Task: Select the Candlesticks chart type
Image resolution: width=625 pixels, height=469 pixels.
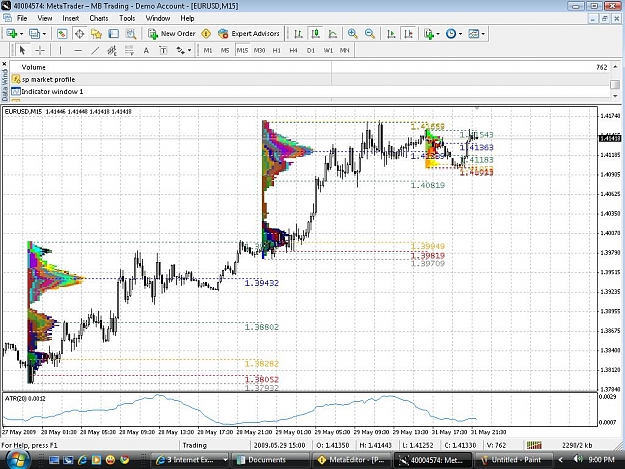Action: click(315, 34)
